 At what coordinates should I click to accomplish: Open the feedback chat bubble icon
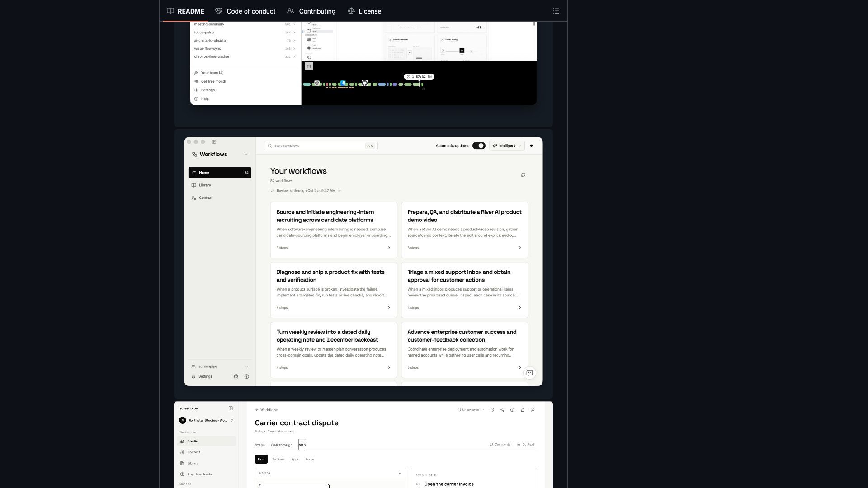529,373
